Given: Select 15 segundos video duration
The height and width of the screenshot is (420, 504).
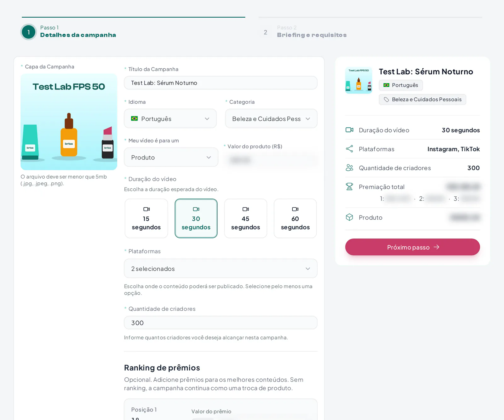Looking at the screenshot, I should (146, 218).
